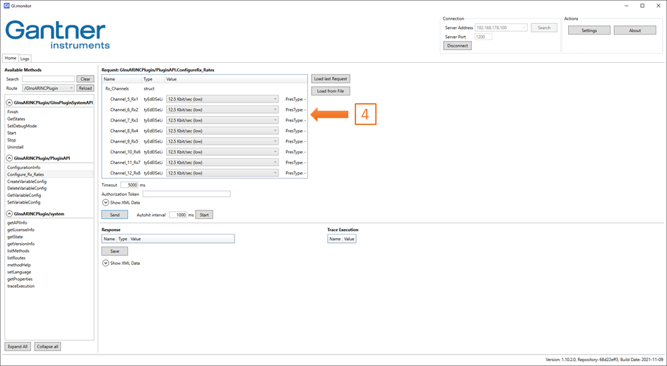667x366 pixels.
Task: Click the GI.monitor app icon in title bar
Action: tap(6, 6)
